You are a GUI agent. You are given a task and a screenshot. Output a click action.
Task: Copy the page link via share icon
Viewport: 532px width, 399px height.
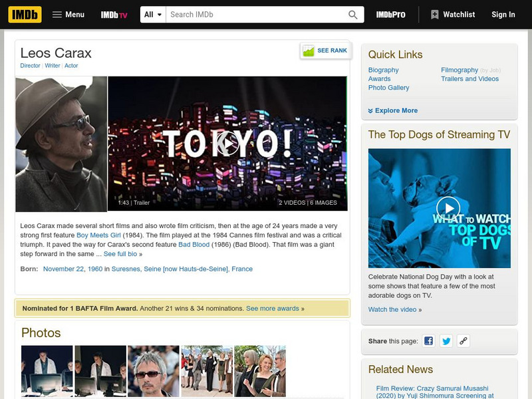[464, 341]
